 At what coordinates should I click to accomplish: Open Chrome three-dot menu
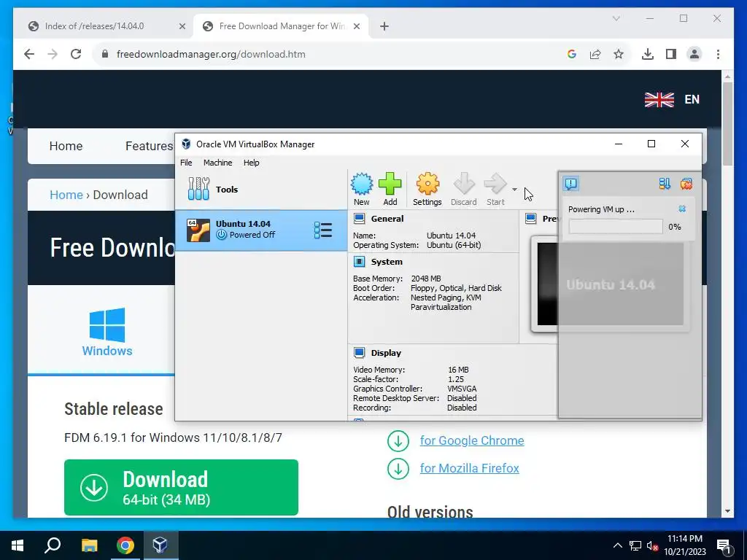718,54
